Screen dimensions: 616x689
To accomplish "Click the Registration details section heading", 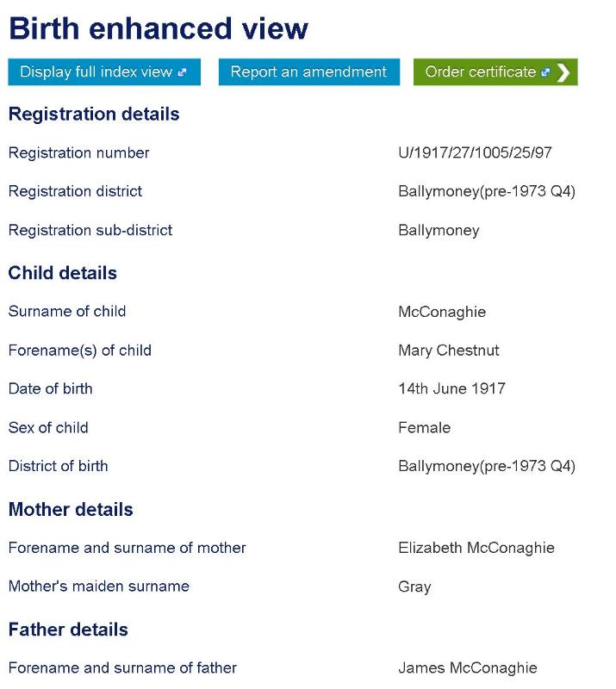I will [x=94, y=114].
